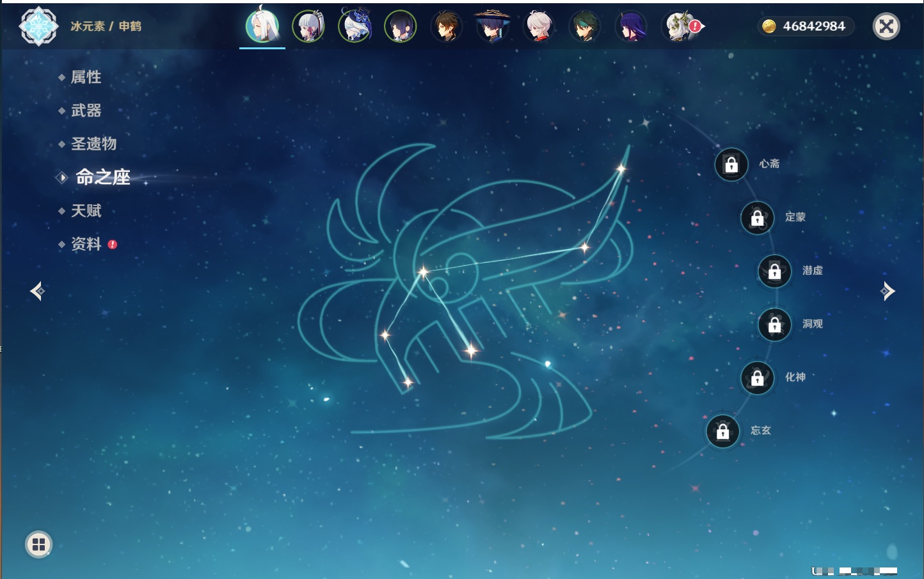Click the 定蒙 constellation label
Viewport: 924px width, 579px height.
795,217
